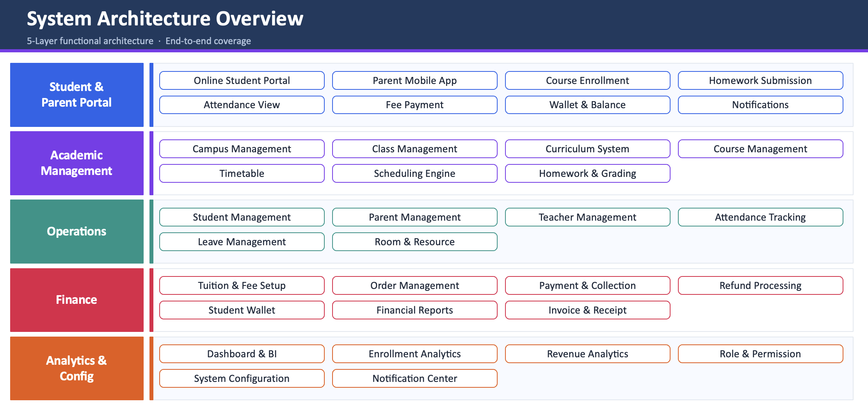
Task: Select the Invoice & Receipt box
Action: tap(587, 310)
